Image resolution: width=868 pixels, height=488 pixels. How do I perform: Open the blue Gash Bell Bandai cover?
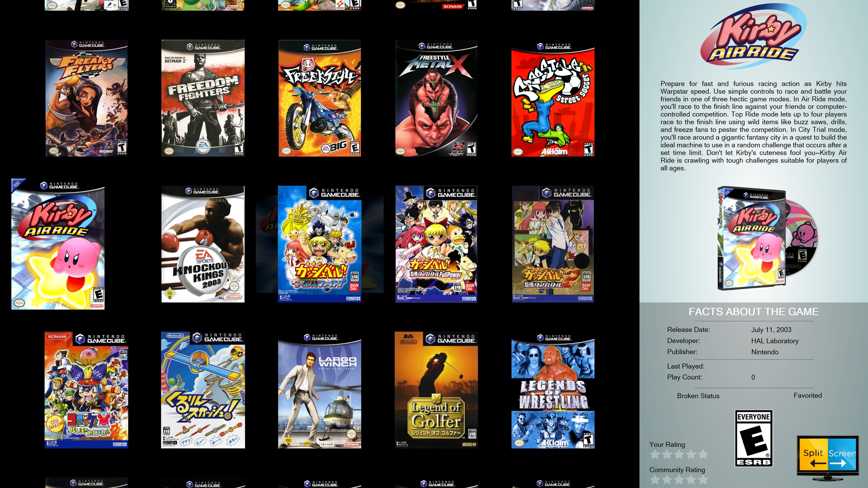click(x=319, y=244)
